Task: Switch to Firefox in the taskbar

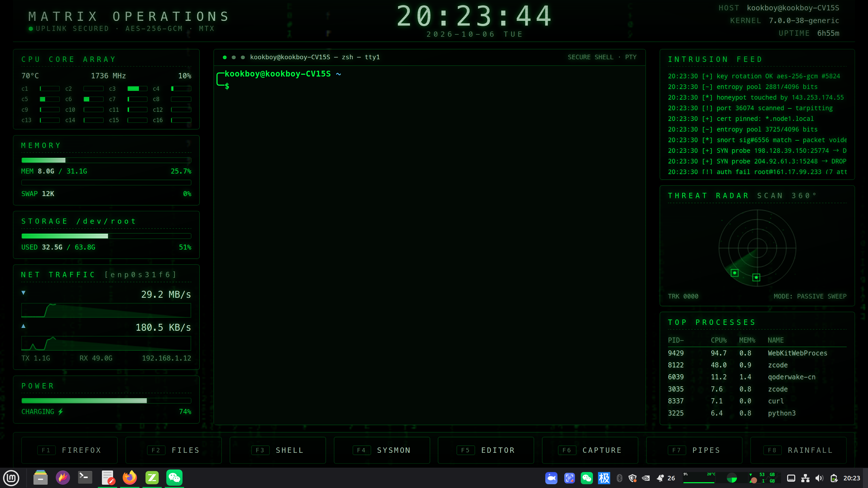Action: (x=130, y=478)
